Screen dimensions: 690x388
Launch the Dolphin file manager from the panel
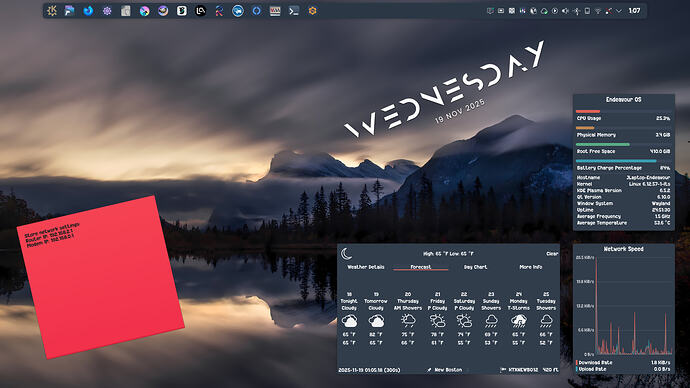point(70,11)
